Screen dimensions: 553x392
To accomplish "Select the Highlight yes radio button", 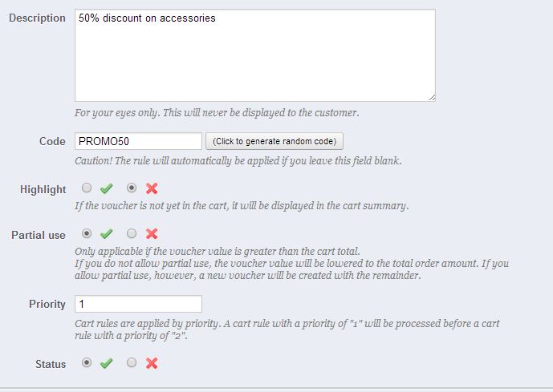I will click(x=87, y=189).
